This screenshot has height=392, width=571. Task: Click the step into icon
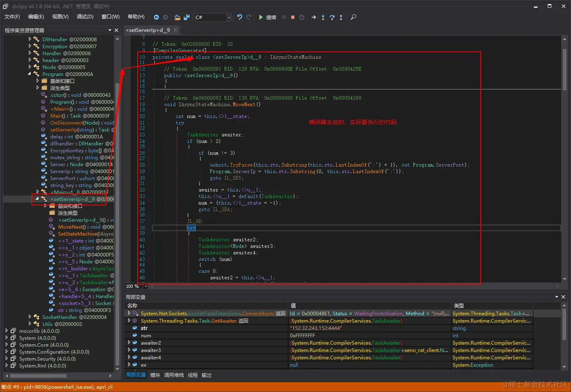click(x=323, y=17)
